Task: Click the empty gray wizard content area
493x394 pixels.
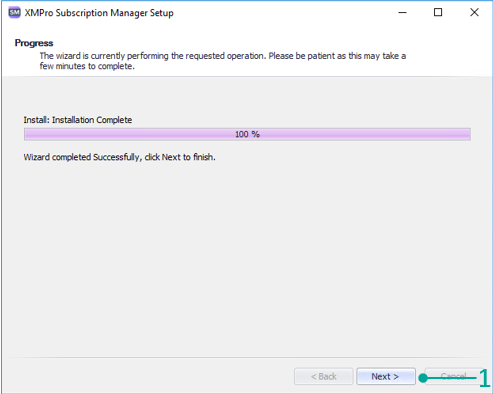Action: 247,257
